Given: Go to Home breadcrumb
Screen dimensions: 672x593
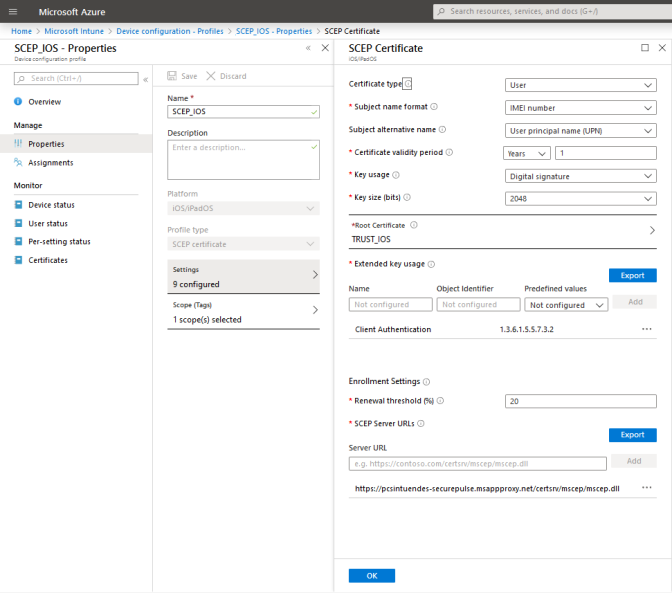Looking at the screenshot, I should (21, 31).
